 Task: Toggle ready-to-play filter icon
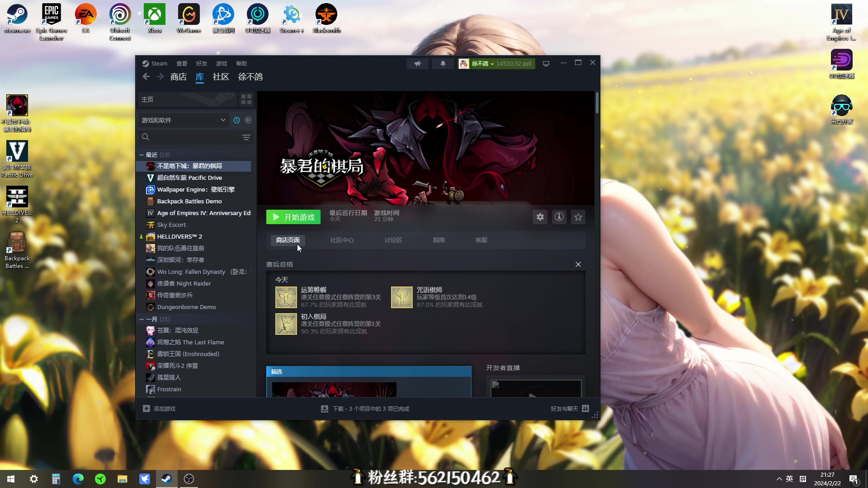(x=248, y=120)
